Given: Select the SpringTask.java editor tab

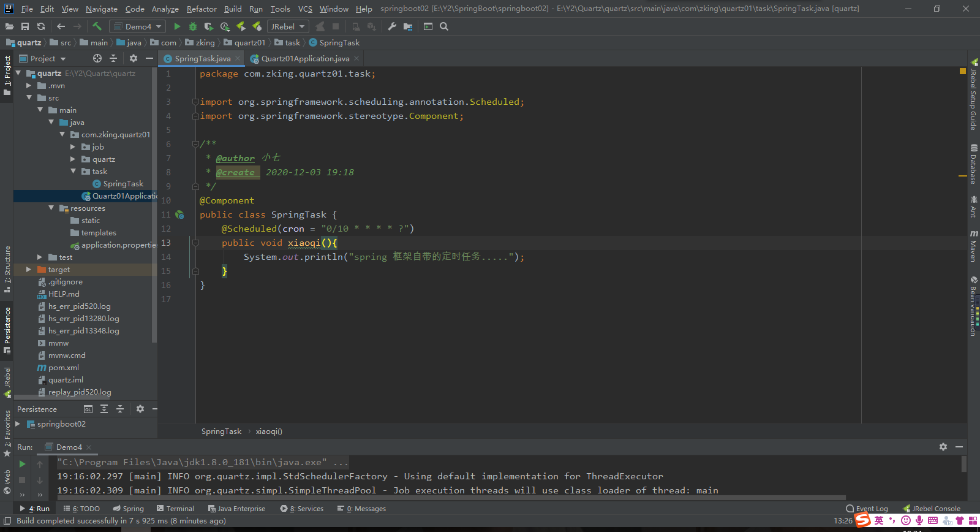Looking at the screenshot, I should pos(202,58).
